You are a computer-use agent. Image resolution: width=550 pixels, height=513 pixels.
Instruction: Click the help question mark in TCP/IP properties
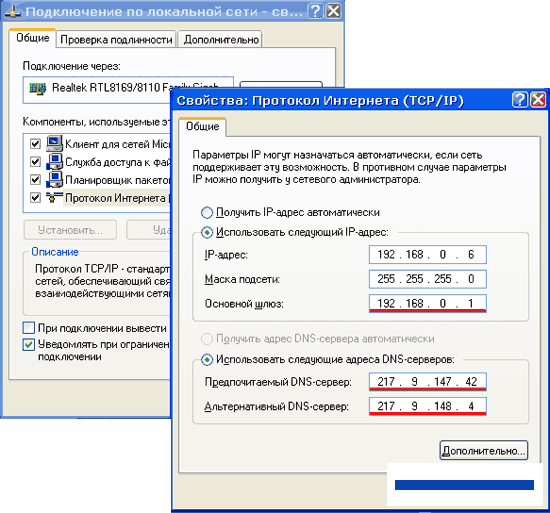click(519, 100)
